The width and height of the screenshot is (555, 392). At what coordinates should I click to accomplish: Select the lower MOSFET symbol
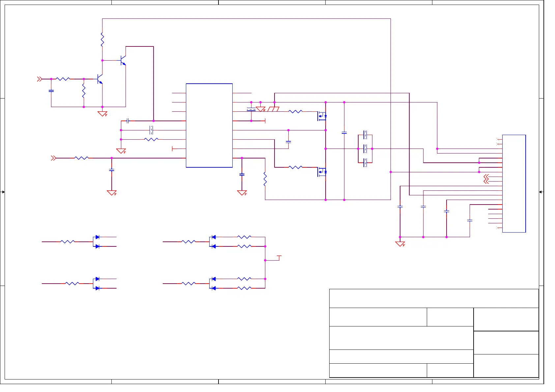[322, 172]
